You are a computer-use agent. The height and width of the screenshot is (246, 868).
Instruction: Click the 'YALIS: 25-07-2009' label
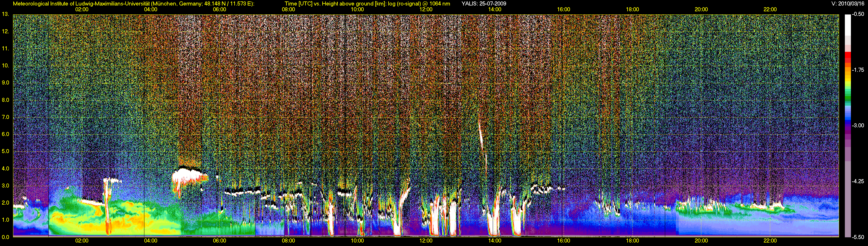tap(484, 4)
